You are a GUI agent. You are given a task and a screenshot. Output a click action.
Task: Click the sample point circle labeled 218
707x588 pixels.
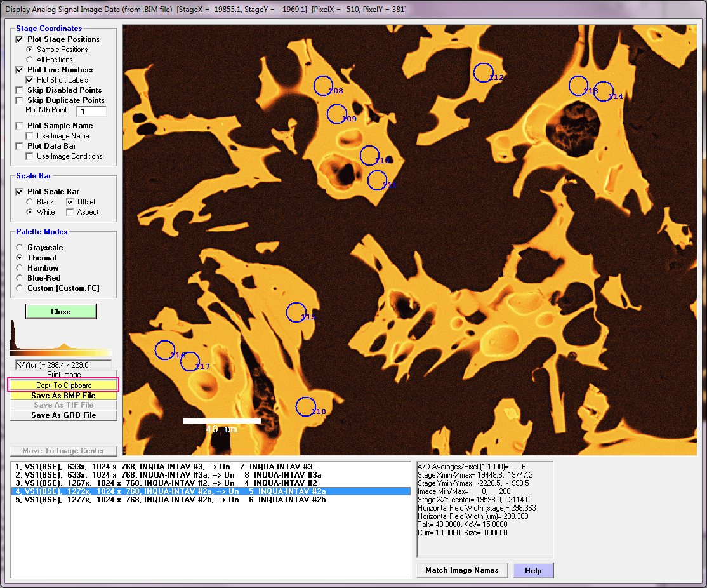(x=305, y=406)
